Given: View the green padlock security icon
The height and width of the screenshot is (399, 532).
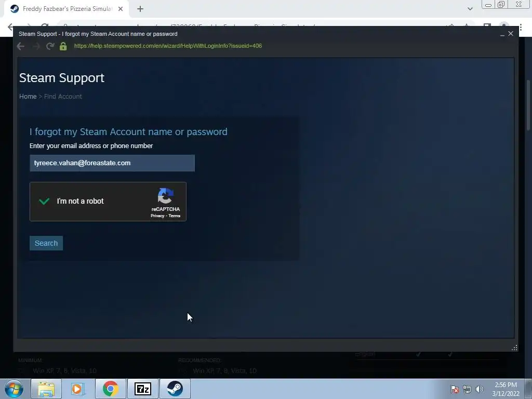Looking at the screenshot, I should (x=63, y=46).
